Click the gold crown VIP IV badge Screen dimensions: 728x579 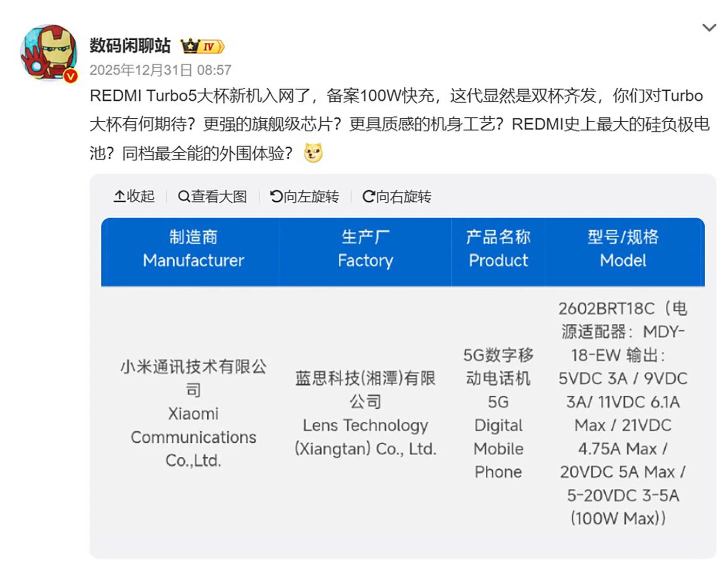(204, 45)
